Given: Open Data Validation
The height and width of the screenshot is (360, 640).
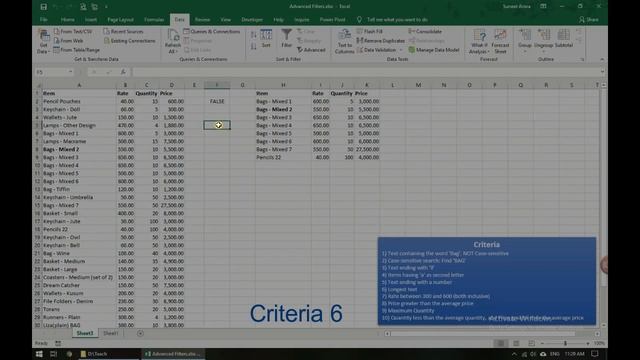Looking at the screenshot, I should (x=376, y=50).
